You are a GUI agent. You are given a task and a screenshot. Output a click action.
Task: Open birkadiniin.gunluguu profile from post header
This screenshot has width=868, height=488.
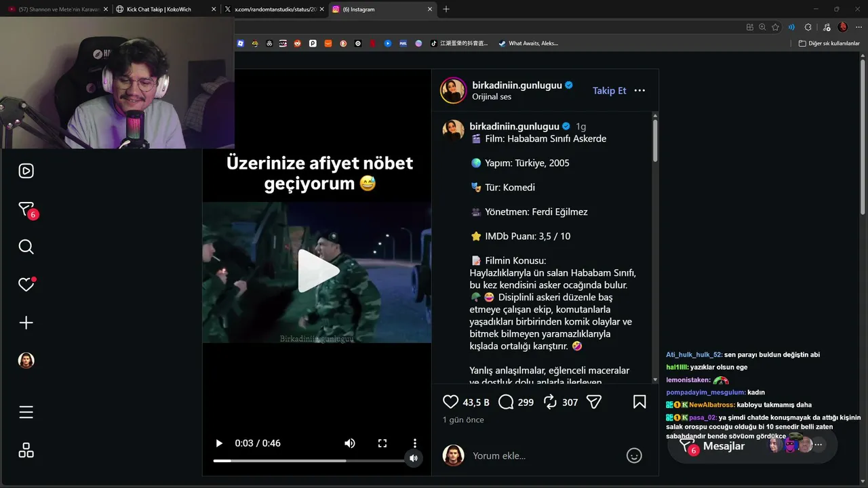[517, 85]
